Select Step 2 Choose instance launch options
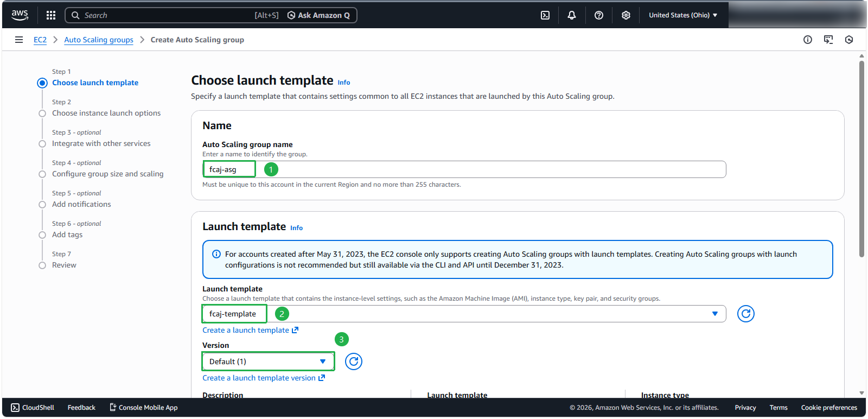868x419 pixels. tap(106, 113)
